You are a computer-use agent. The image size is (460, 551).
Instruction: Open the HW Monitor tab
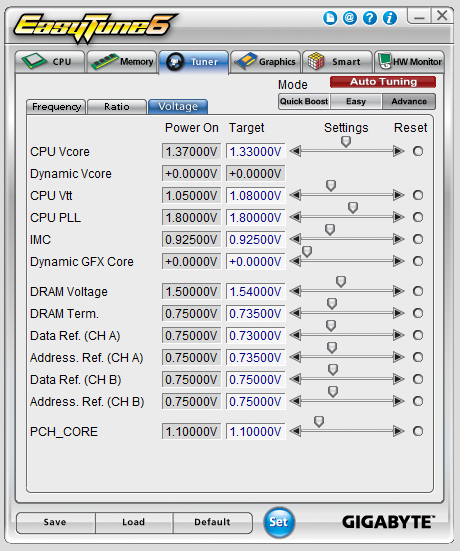click(409, 62)
